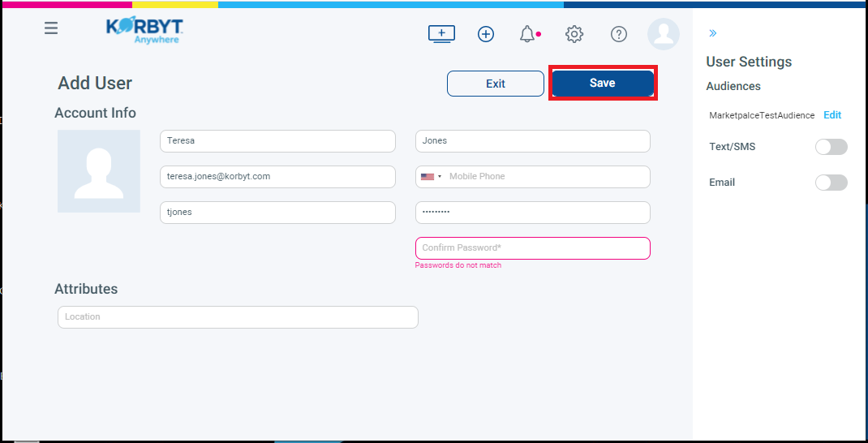Click the Confirm Password field

[x=532, y=248]
